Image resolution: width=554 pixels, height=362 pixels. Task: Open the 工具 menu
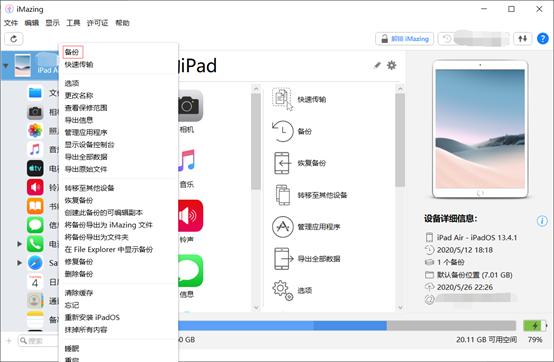73,23
